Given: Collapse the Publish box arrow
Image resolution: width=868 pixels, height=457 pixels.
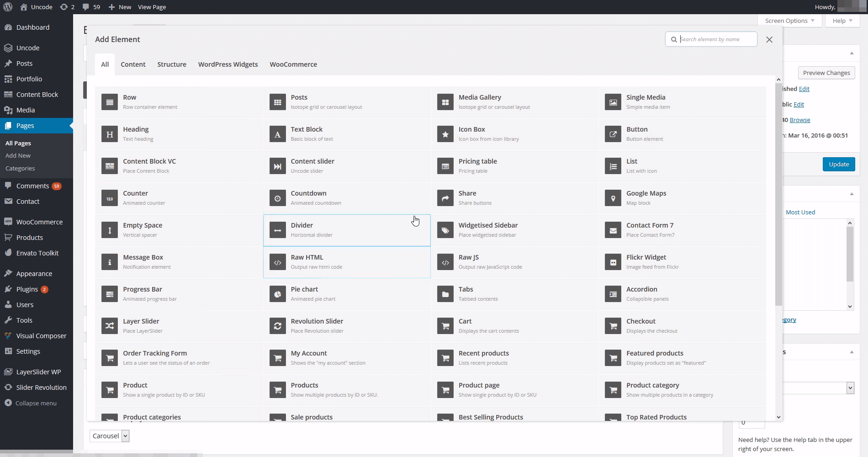Looking at the screenshot, I should [852, 53].
